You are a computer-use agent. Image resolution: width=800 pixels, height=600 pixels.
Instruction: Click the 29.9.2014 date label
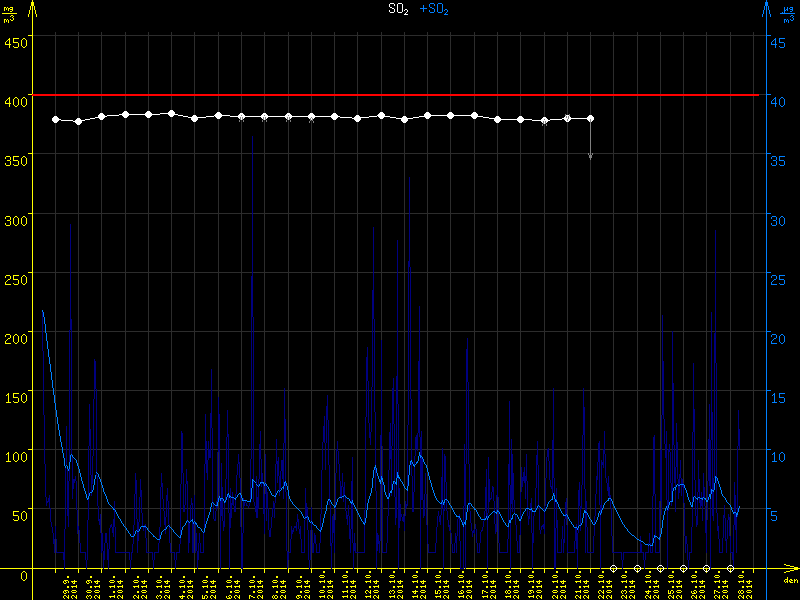(x=70, y=585)
